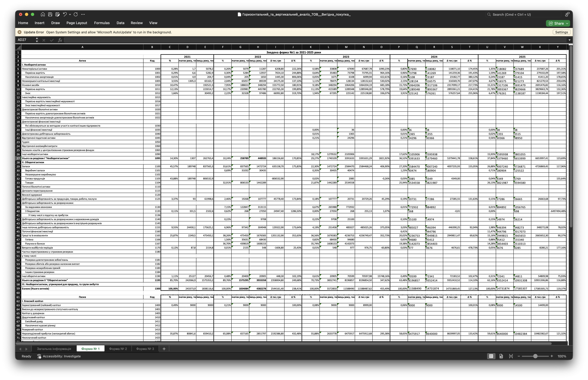Click the confirm entry checkmark icon

coord(52,40)
